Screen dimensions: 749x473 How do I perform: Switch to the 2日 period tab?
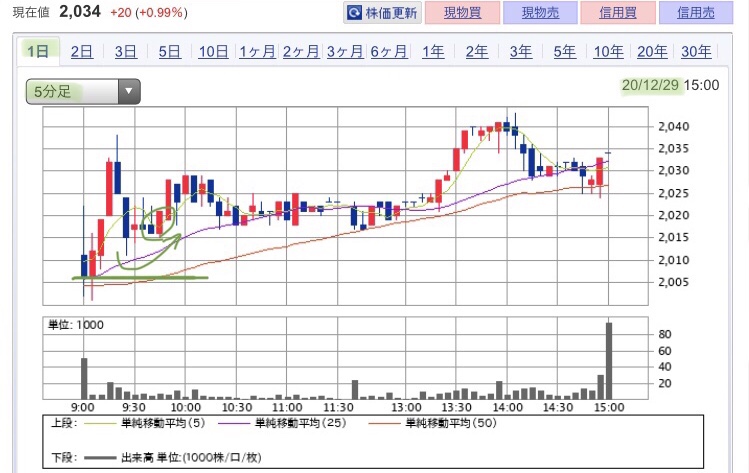(x=82, y=51)
